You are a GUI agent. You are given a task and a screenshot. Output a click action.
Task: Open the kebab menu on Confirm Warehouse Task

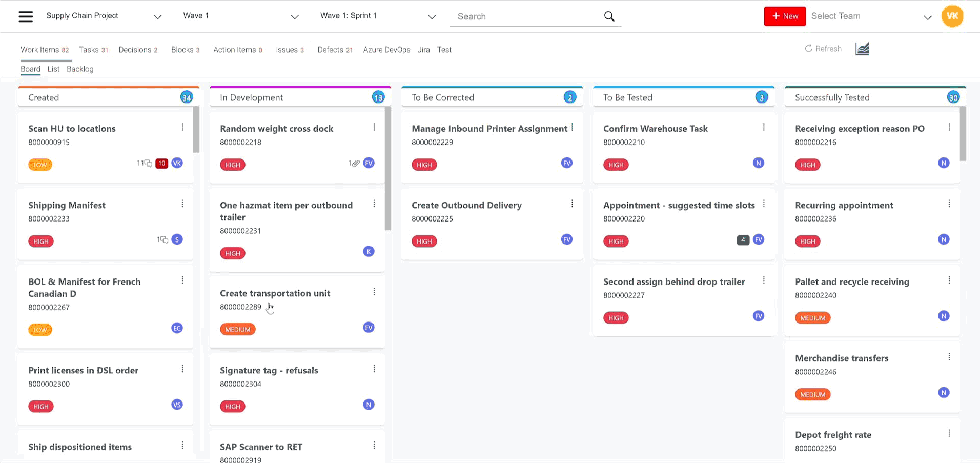click(763, 127)
